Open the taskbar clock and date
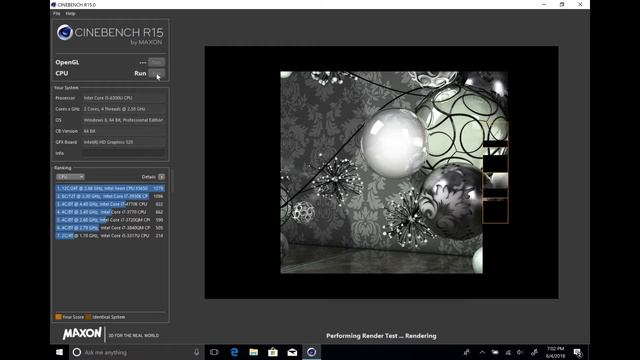Viewport: 640px width, 360px height. pyautogui.click(x=556, y=352)
